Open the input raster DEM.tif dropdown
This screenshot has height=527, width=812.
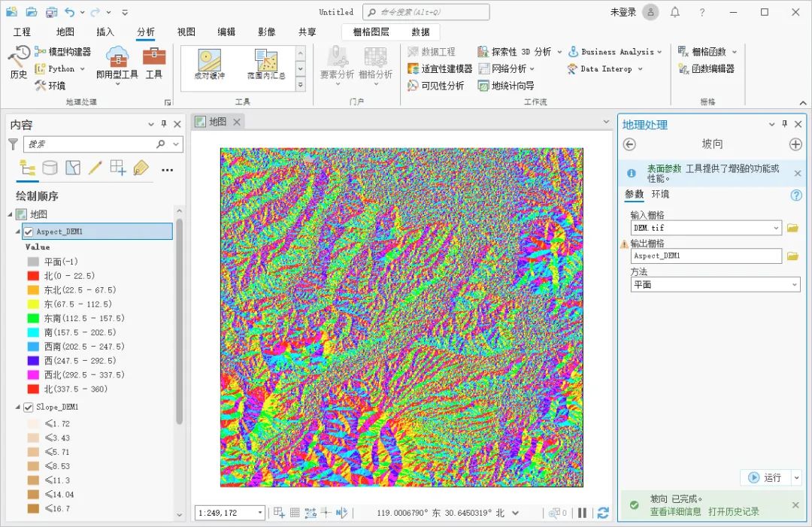point(776,228)
